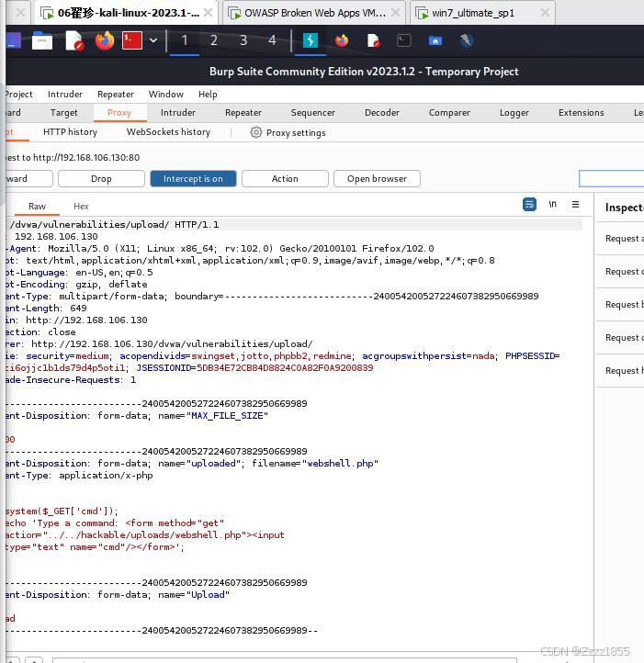644x663 pixels.
Task: Open the Extensions tab
Action: [x=581, y=112]
